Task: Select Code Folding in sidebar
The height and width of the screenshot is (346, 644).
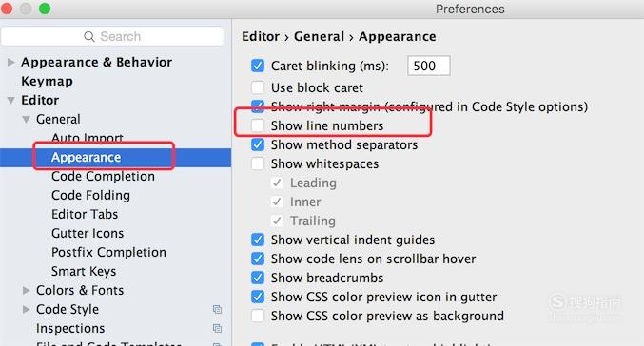Action: [90, 196]
